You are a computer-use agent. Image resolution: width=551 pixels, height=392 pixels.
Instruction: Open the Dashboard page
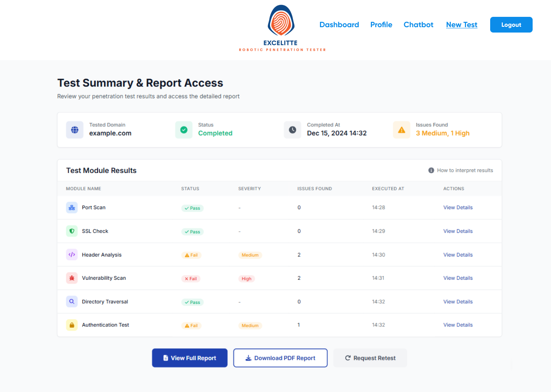click(339, 24)
